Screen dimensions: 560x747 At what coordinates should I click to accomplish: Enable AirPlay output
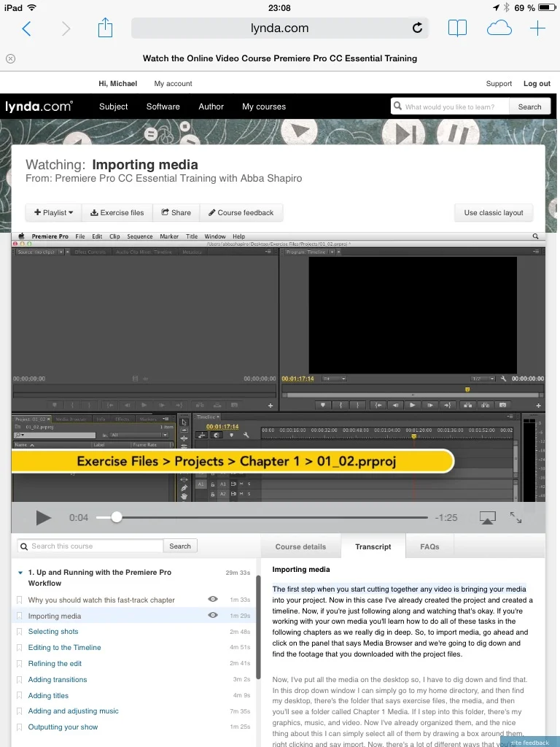pyautogui.click(x=487, y=517)
